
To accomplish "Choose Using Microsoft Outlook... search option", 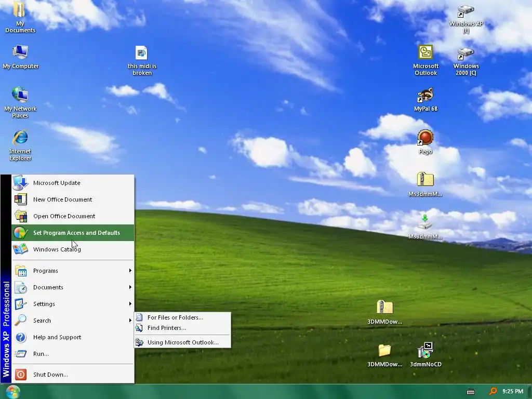I will click(182, 342).
